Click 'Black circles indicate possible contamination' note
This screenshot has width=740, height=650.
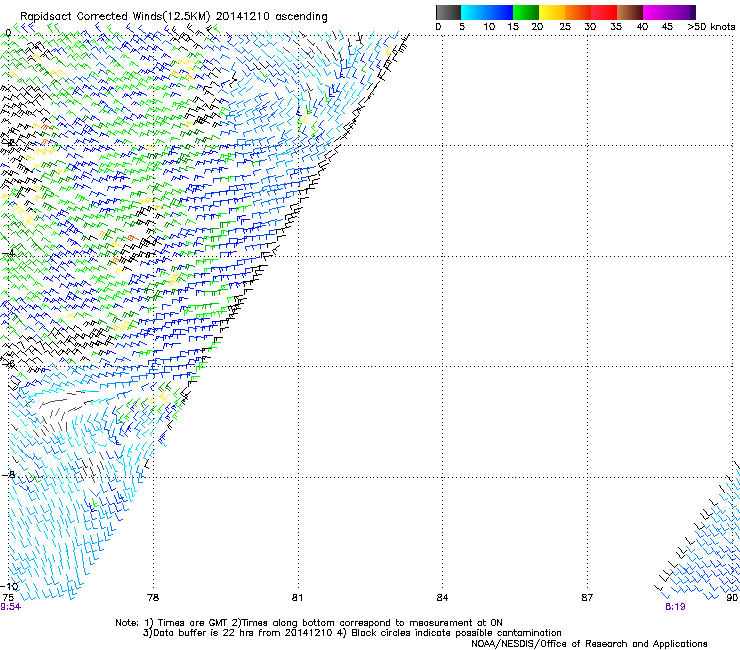(456, 633)
